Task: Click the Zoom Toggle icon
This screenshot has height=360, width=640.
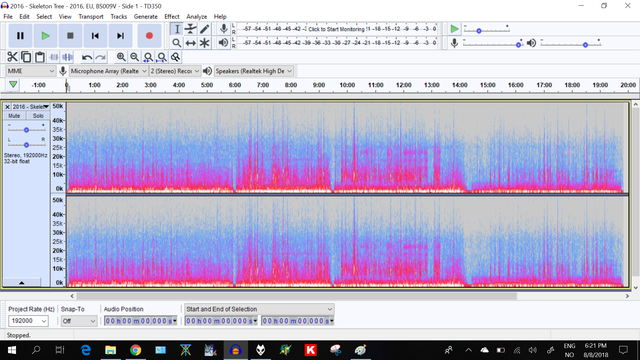Action: 176,57
